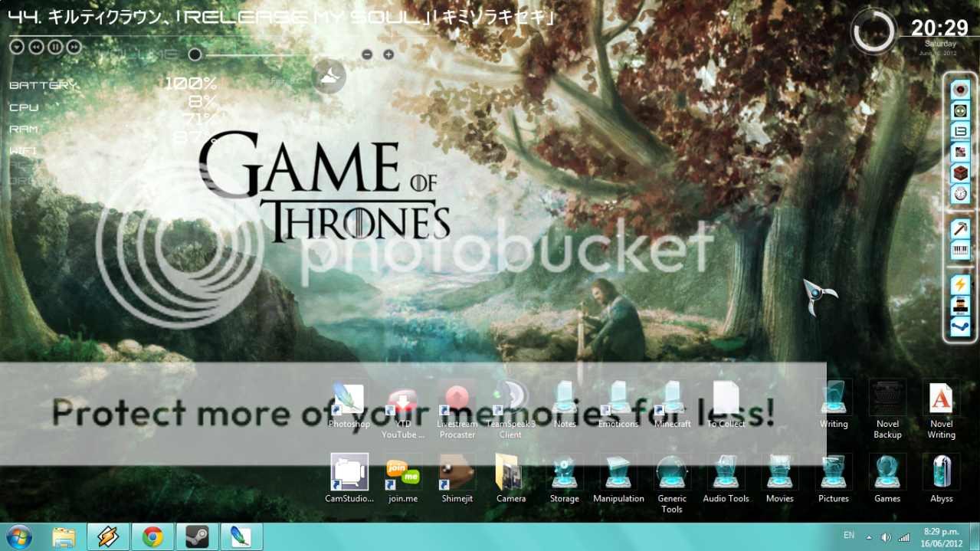Launch Steam from the side dock
This screenshot has height=551, width=980.
960,326
